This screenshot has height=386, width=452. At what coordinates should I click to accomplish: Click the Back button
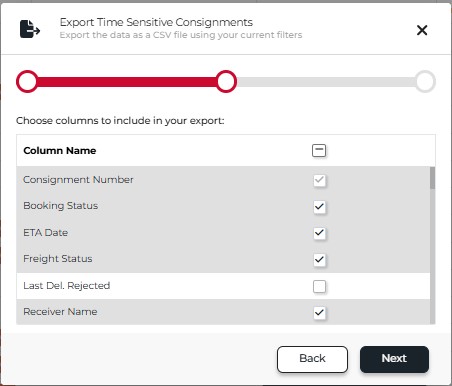coord(312,359)
